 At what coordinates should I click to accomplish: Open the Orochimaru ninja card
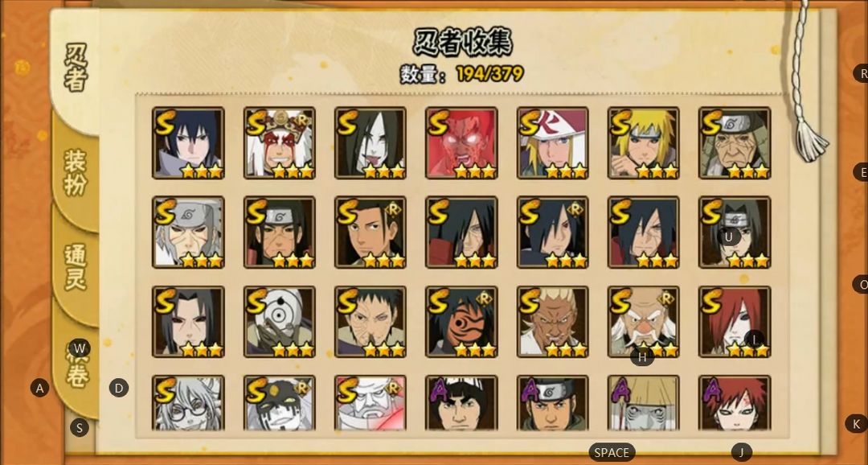[371, 143]
